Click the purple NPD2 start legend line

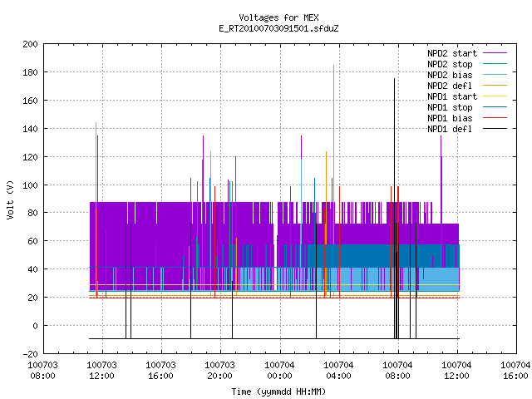coord(495,53)
